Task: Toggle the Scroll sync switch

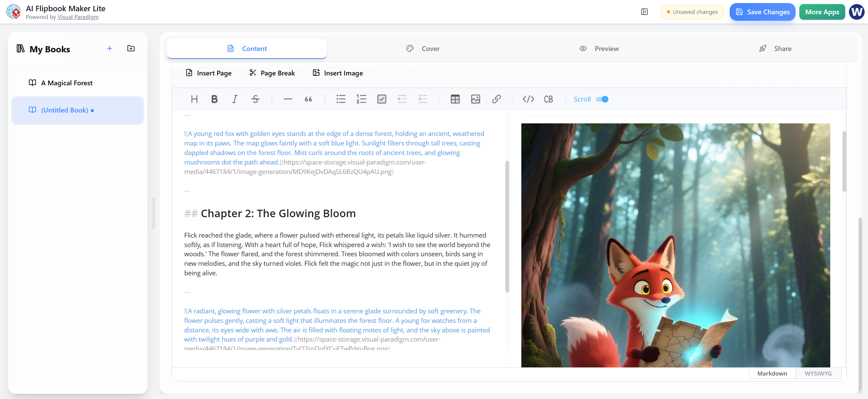Action: (602, 99)
